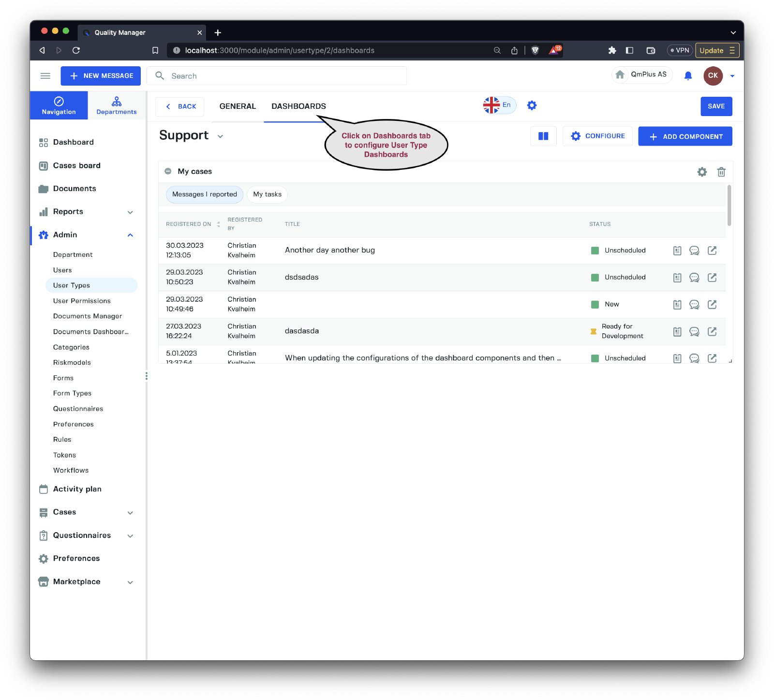Image resolution: width=774 pixels, height=700 pixels.
Task: Open external link for 'Another day another bug'
Action: click(712, 251)
